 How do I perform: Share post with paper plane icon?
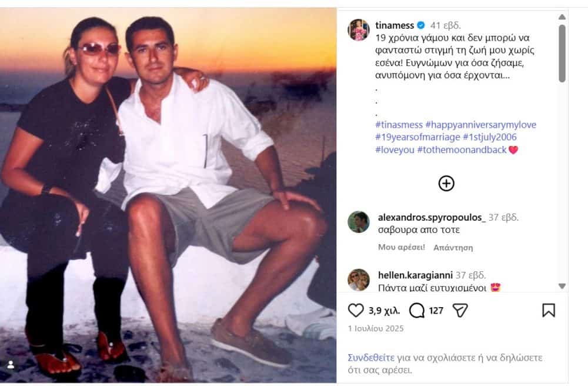[x=460, y=310]
